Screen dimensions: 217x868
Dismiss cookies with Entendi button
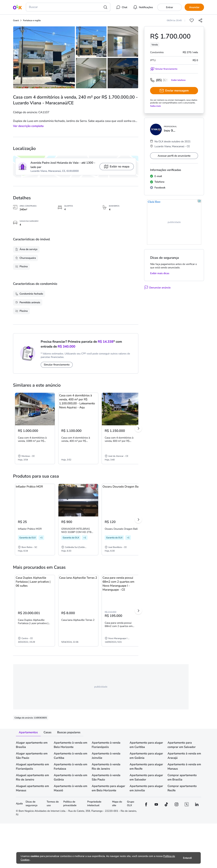(187, 858)
